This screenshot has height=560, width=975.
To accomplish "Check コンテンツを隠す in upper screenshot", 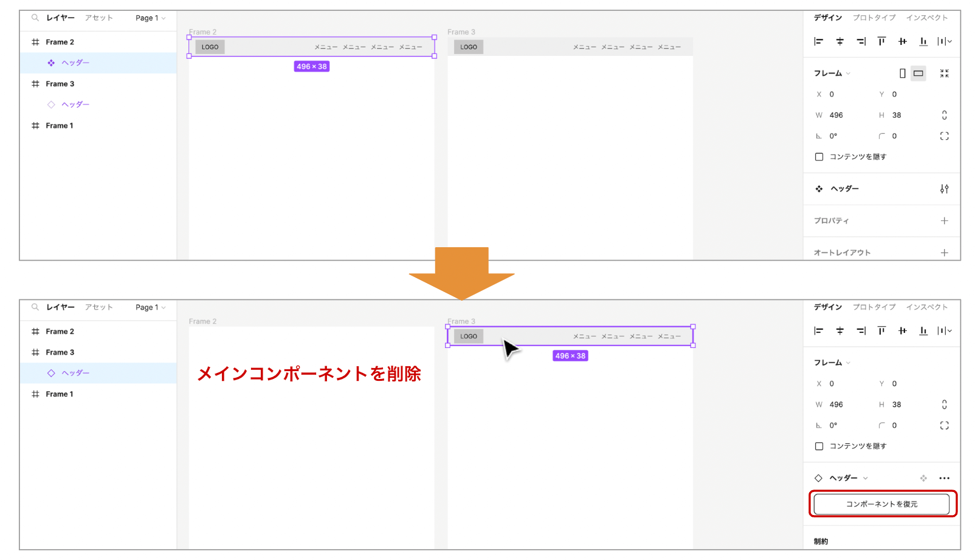I will (x=819, y=157).
